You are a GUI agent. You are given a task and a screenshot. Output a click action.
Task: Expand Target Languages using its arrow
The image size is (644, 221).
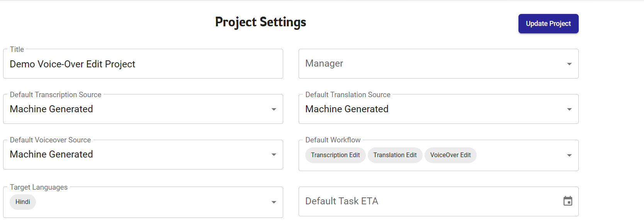tap(274, 202)
